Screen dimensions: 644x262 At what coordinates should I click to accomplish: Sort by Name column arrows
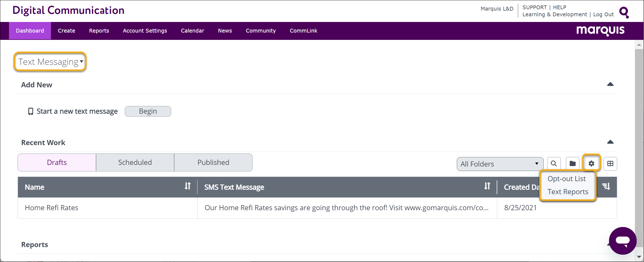[188, 186]
